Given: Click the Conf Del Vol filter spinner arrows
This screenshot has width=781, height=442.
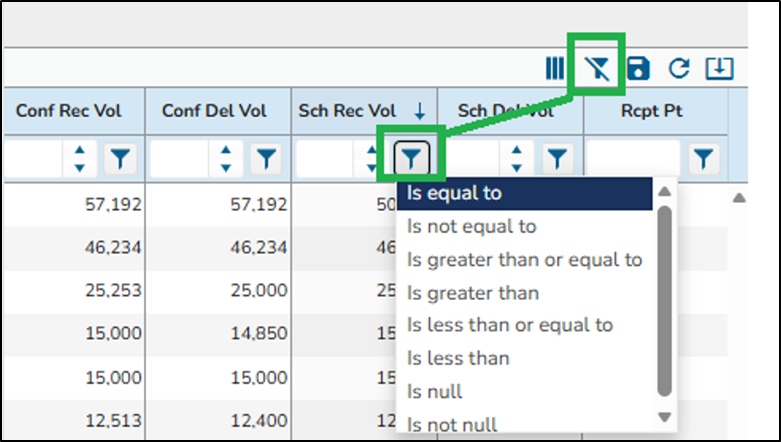Looking at the screenshot, I should tap(226, 158).
